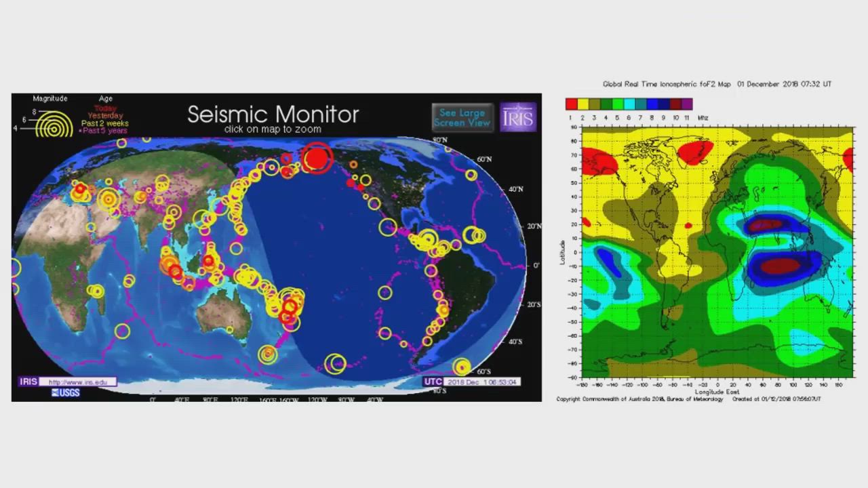Click the UTC date and time field
This screenshot has height=488, width=868.
pos(482,382)
